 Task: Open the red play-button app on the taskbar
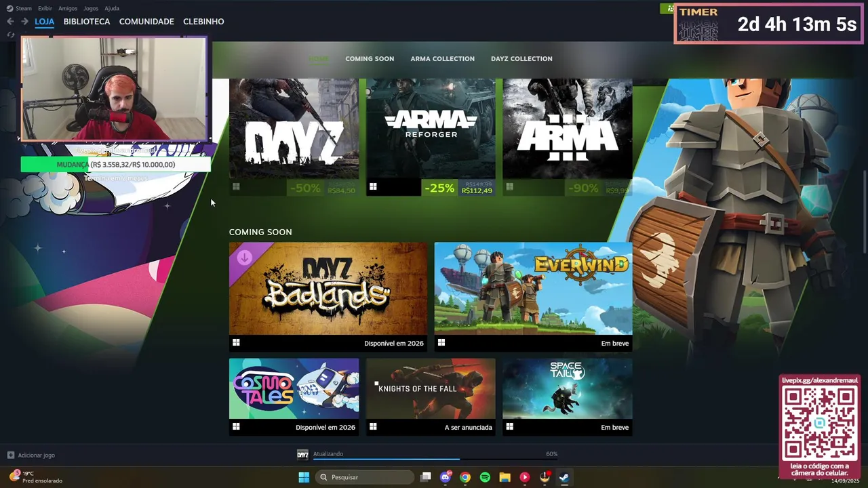click(524, 477)
